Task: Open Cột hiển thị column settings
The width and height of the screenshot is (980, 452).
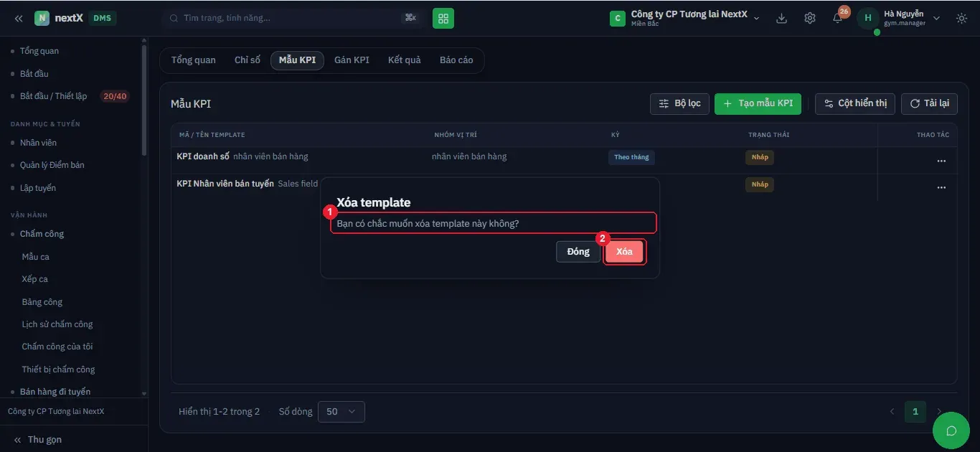Action: 855,103
